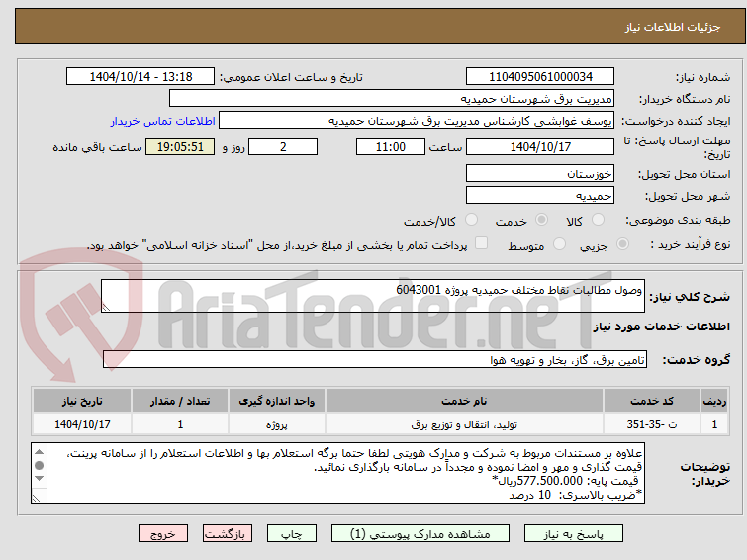The width and height of the screenshot is (747, 560).
Task: Click the 'تاریخ نیاز' column header
Action: tap(82, 401)
